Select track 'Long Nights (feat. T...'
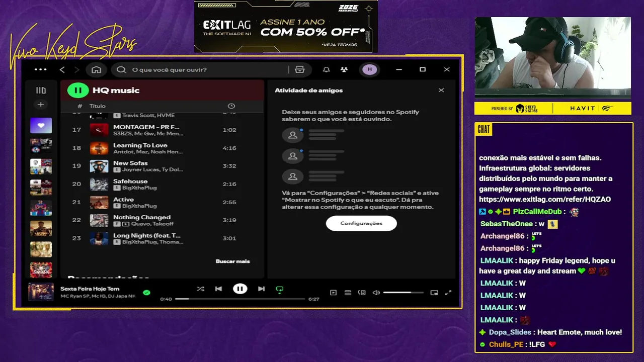The height and width of the screenshot is (362, 644). [x=163, y=238]
